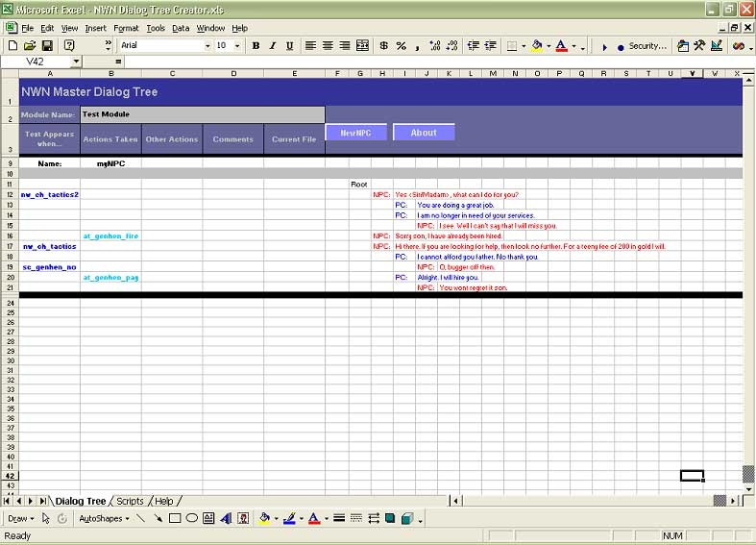Insert WordArt from the drawing toolbar
756x545 pixels.
point(225,518)
